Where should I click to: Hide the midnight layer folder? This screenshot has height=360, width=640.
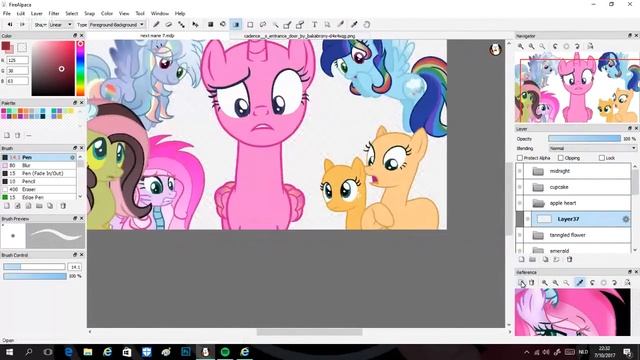pyautogui.click(x=520, y=171)
